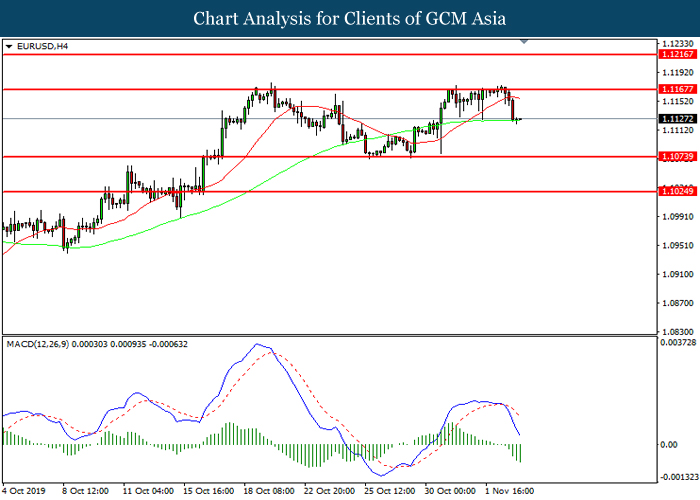Select the red 1.10249 price level tag
This screenshot has width=700, height=500.
coord(679,191)
